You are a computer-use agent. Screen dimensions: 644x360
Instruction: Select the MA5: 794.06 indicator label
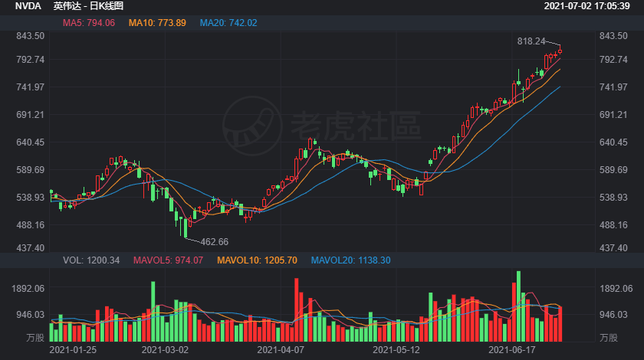coord(89,23)
